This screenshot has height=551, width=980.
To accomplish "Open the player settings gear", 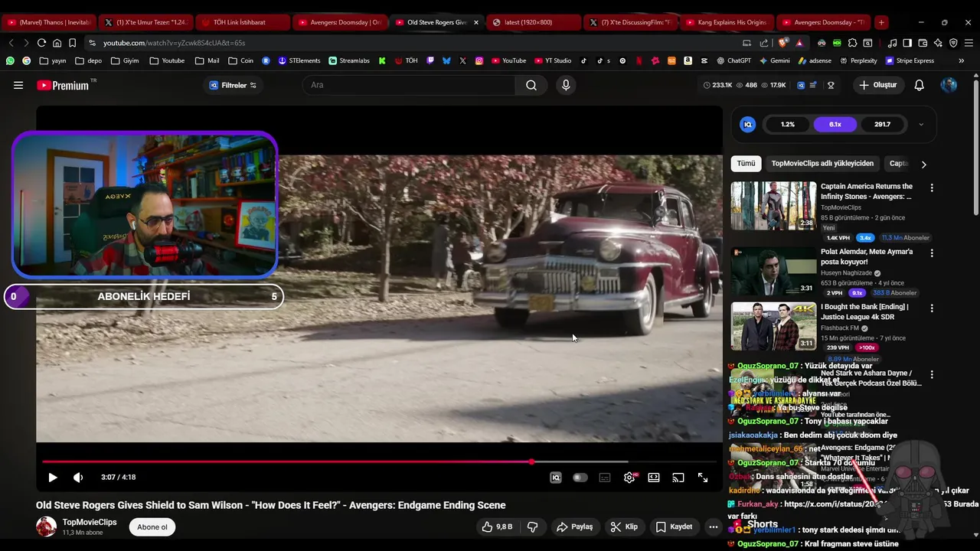I will click(629, 478).
